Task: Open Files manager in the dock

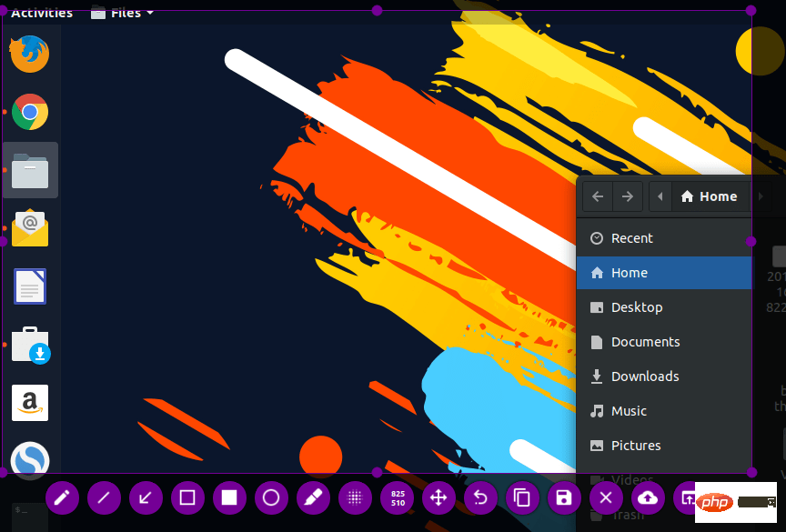Action: coord(30,171)
